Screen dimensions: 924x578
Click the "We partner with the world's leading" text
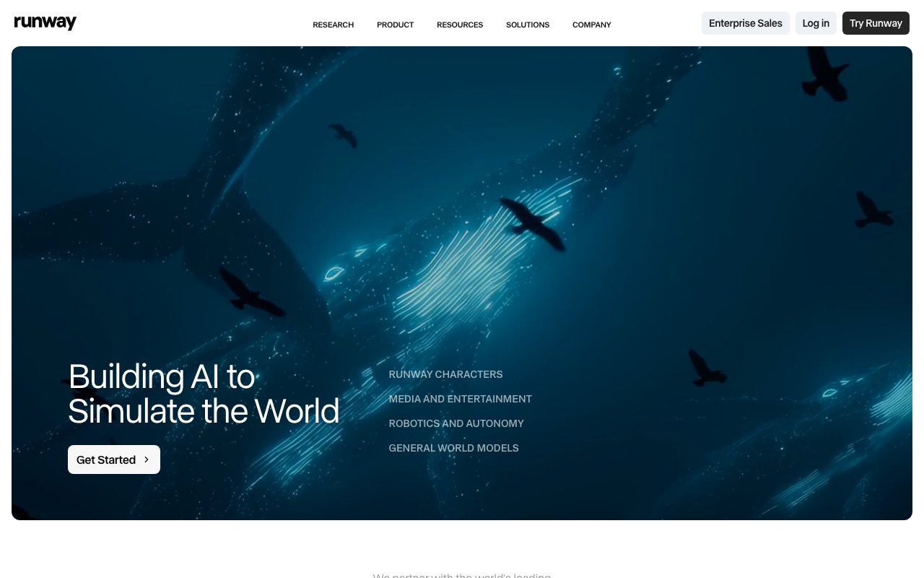tap(461, 575)
